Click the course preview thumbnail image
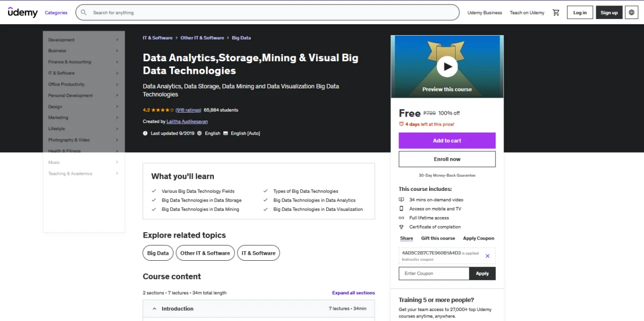This screenshot has width=644, height=321. click(x=447, y=66)
